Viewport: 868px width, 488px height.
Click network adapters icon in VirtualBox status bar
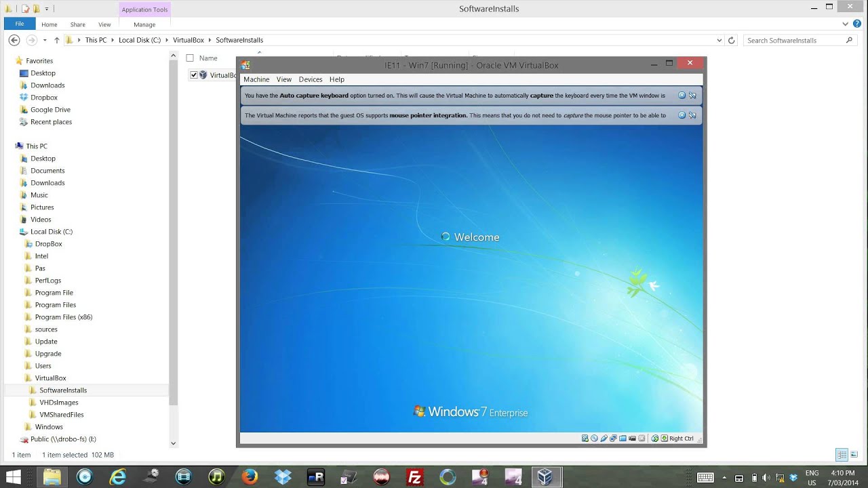(613, 439)
